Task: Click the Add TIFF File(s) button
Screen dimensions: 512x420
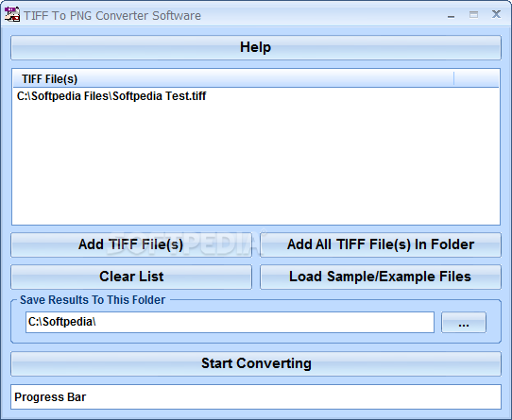Action: pyautogui.click(x=131, y=244)
